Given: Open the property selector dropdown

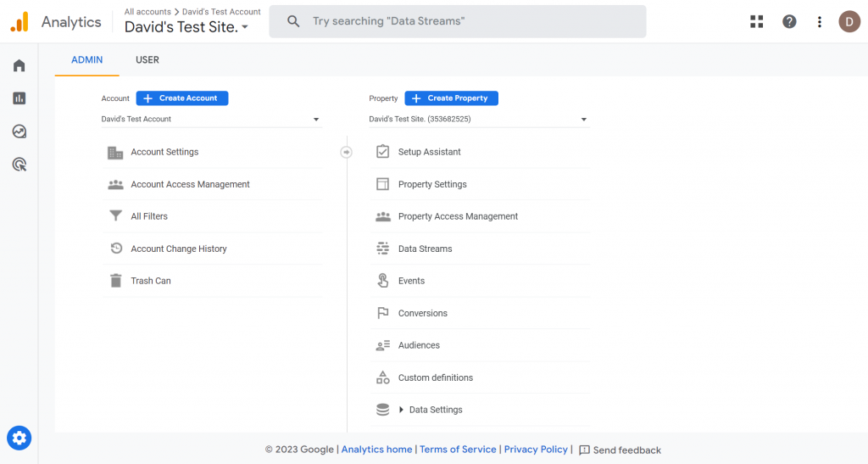Looking at the screenshot, I should (x=478, y=120).
